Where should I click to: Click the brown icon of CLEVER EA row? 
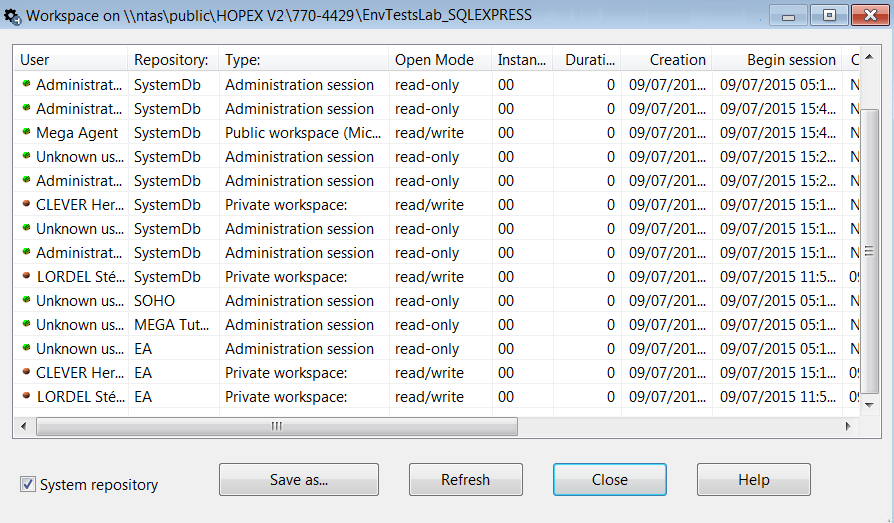click(x=27, y=372)
